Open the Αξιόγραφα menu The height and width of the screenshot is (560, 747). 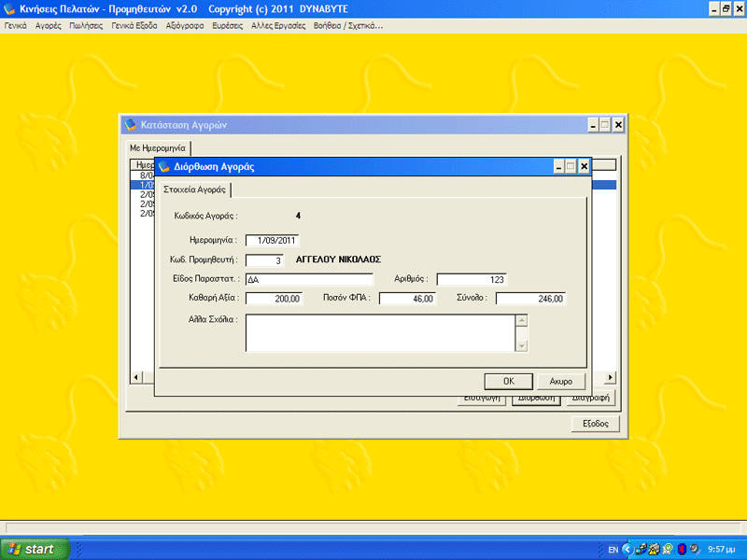click(x=185, y=26)
